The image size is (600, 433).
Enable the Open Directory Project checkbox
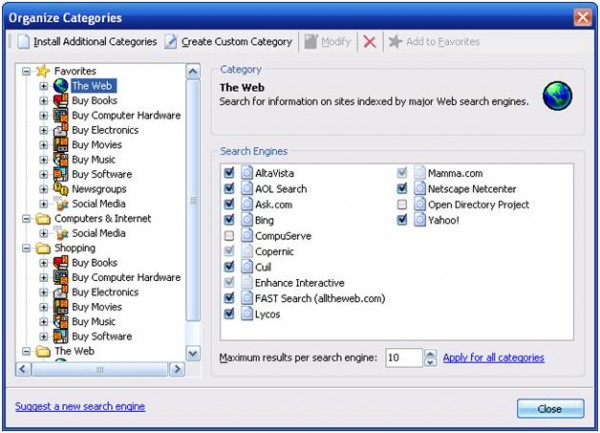pos(402,204)
